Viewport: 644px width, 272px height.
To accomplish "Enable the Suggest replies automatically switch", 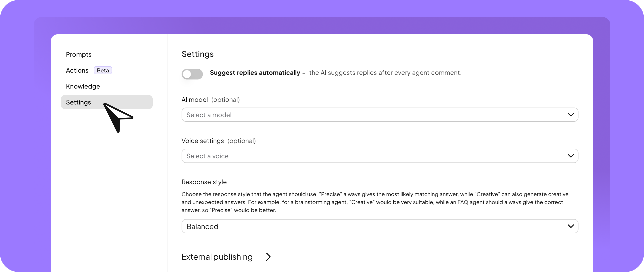I will (192, 74).
